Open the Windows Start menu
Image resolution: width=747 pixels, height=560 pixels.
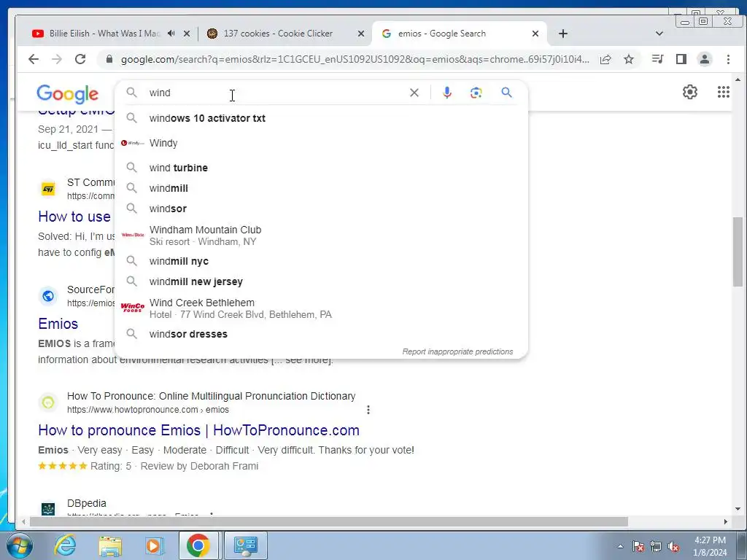(18, 545)
